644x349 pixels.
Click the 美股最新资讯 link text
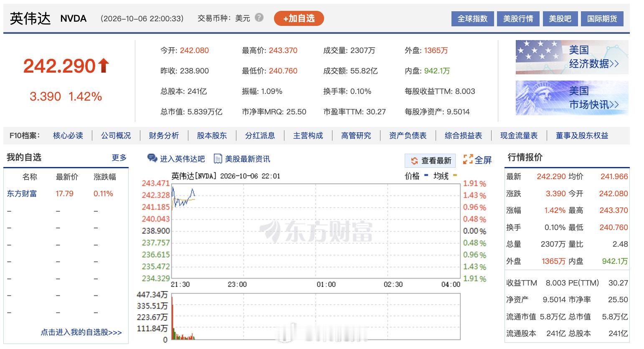[248, 159]
